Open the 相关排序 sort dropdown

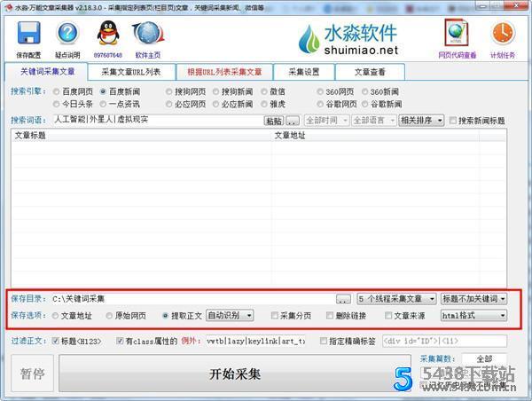point(421,120)
